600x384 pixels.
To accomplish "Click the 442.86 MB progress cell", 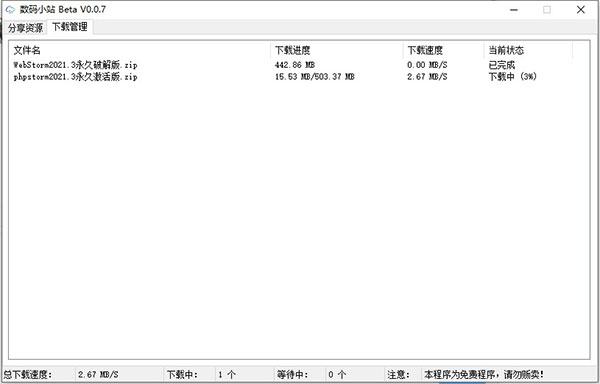I will pos(295,65).
